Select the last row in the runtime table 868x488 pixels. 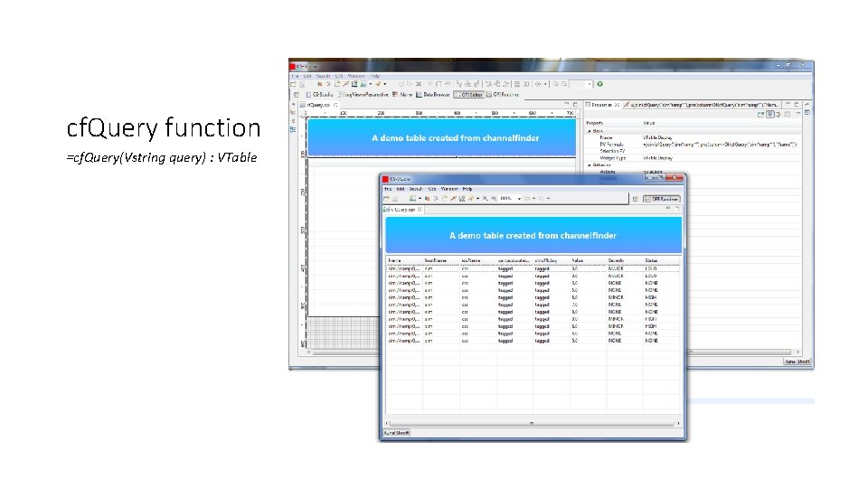[x=533, y=341]
